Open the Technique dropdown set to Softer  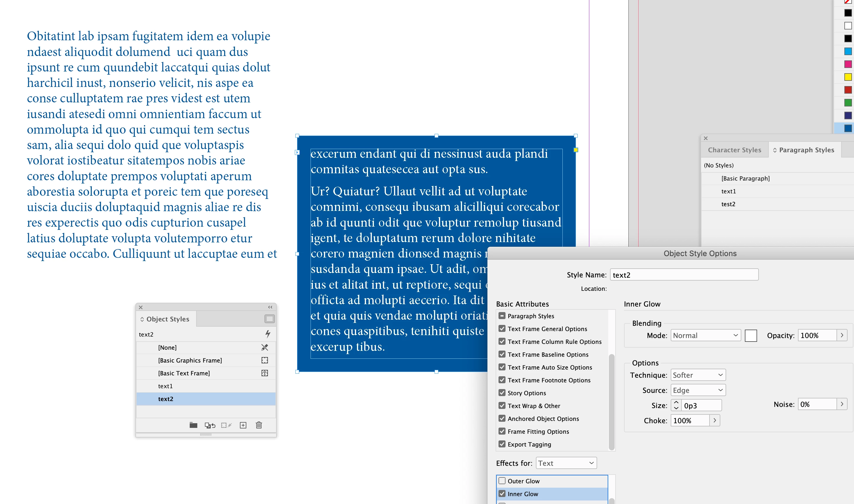[698, 375]
